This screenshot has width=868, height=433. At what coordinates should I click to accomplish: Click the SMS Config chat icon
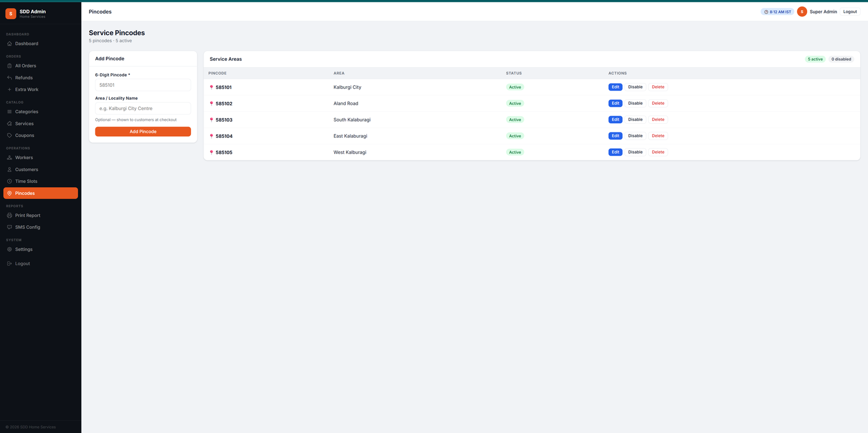click(9, 227)
